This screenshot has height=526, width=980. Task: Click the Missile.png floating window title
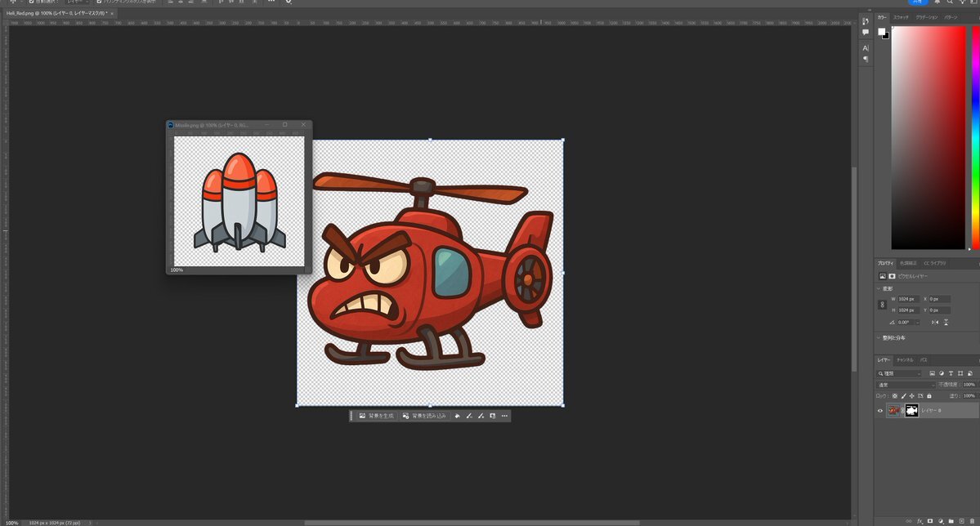(x=212, y=125)
